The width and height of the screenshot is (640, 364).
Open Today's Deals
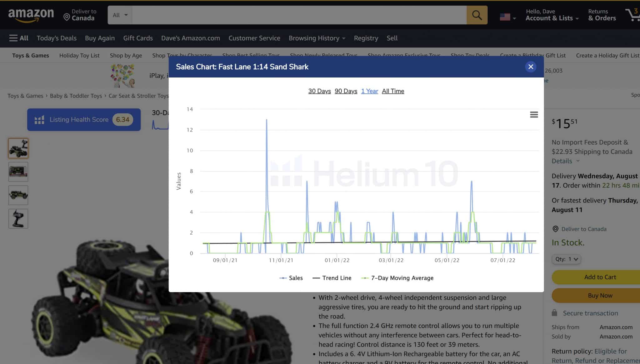(57, 38)
